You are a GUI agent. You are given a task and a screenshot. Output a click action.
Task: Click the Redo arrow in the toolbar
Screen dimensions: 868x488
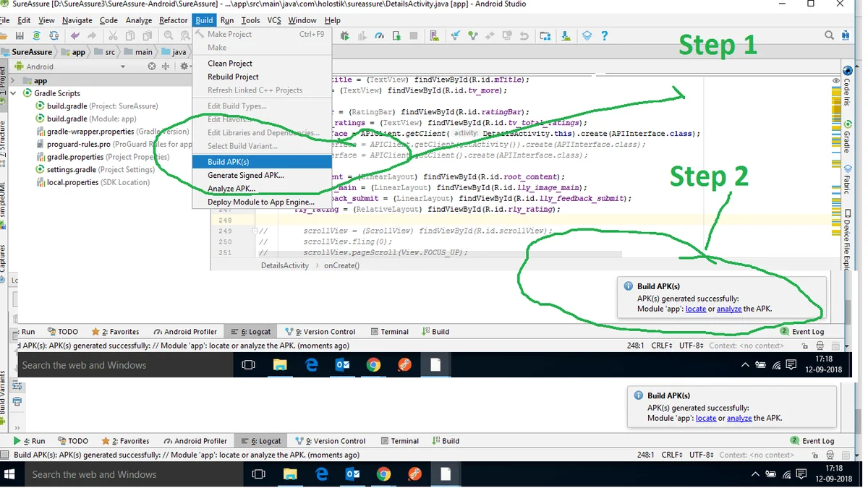click(92, 35)
